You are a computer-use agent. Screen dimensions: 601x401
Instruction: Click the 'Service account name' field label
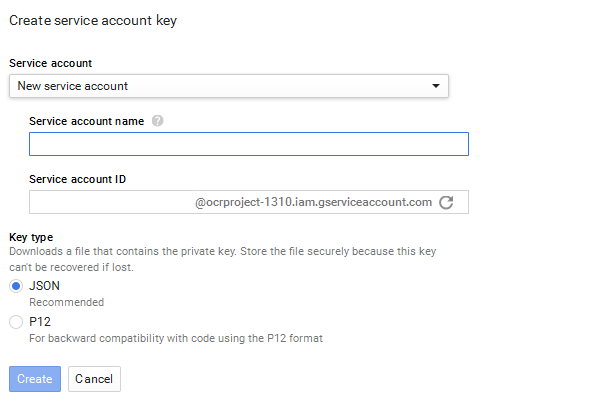[x=86, y=121]
